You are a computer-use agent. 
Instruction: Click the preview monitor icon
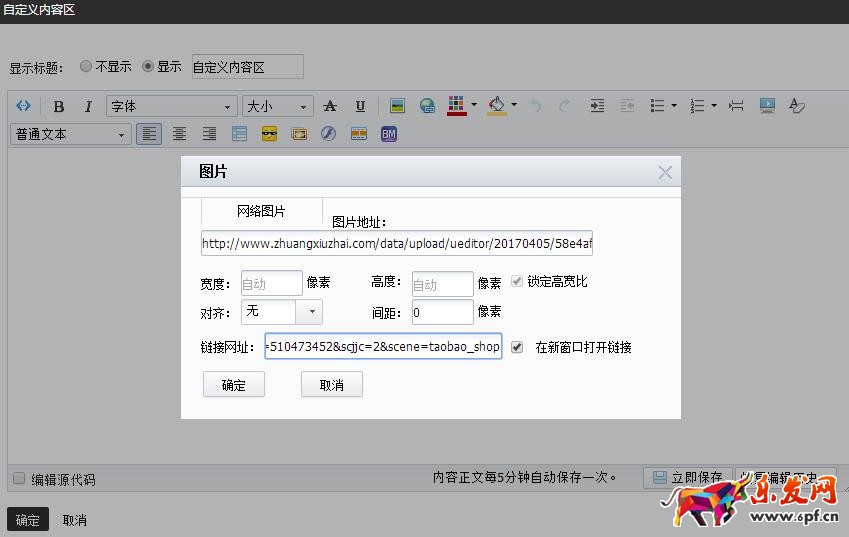(767, 106)
